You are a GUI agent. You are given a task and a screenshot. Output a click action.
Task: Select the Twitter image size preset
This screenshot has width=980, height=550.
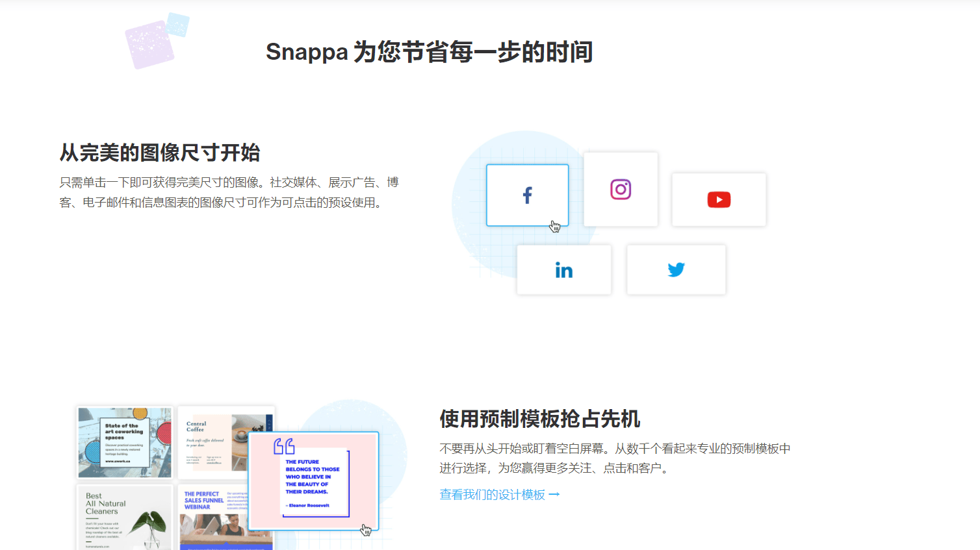676,269
